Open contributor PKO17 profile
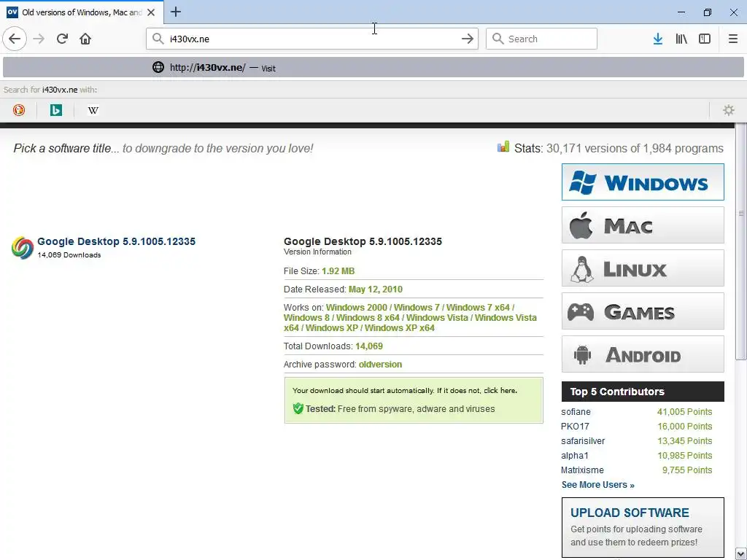Image resolution: width=747 pixels, height=560 pixels. coord(575,426)
